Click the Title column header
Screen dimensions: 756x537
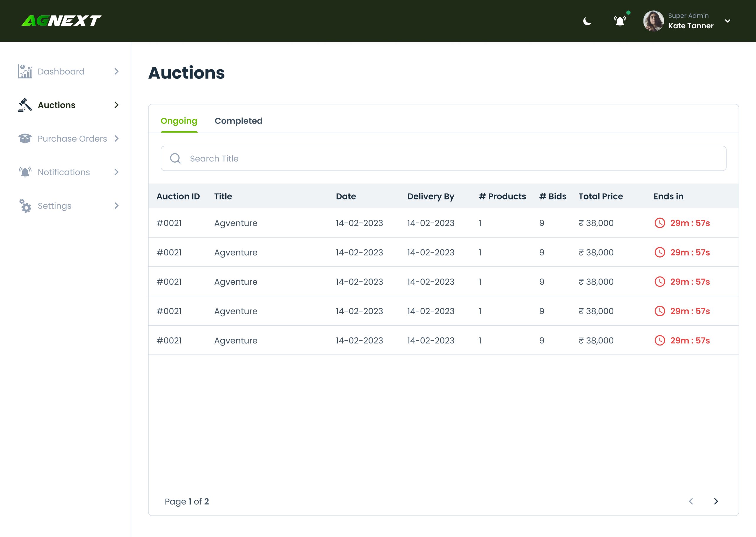223,197
